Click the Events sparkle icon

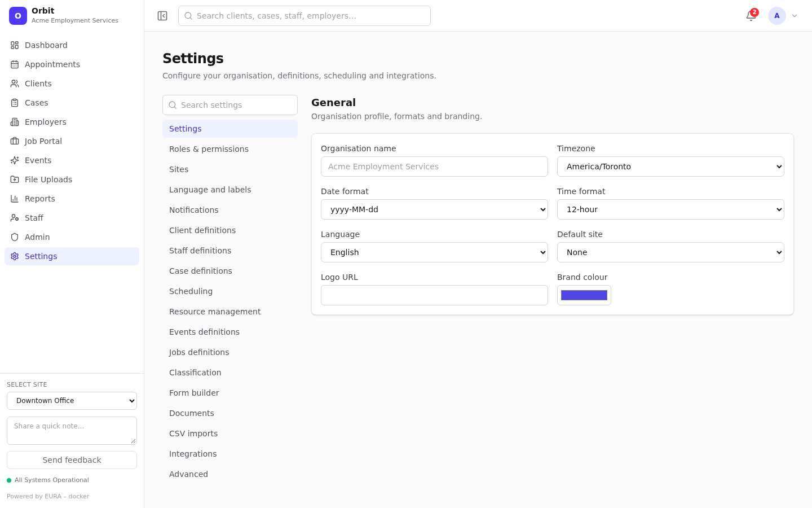point(15,160)
